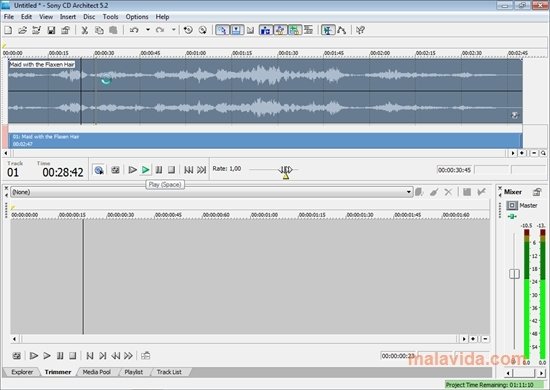
Task: Select the envelope edit tool icon
Action: pos(341,31)
